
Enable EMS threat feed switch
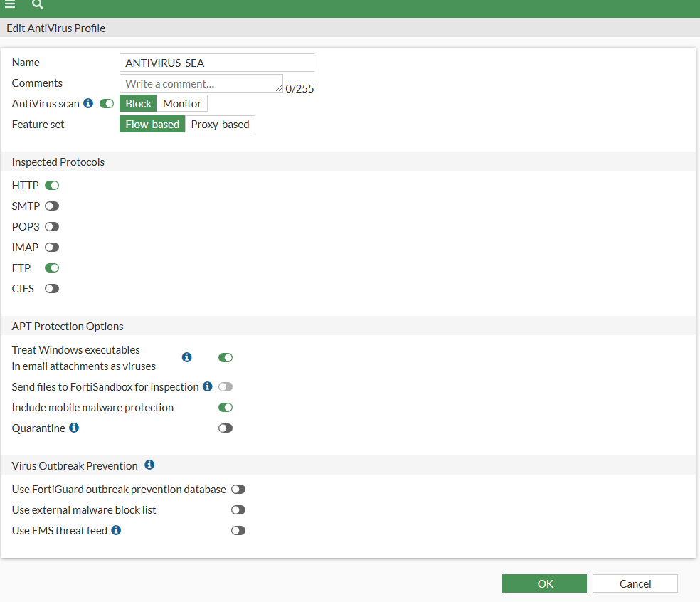pos(238,531)
